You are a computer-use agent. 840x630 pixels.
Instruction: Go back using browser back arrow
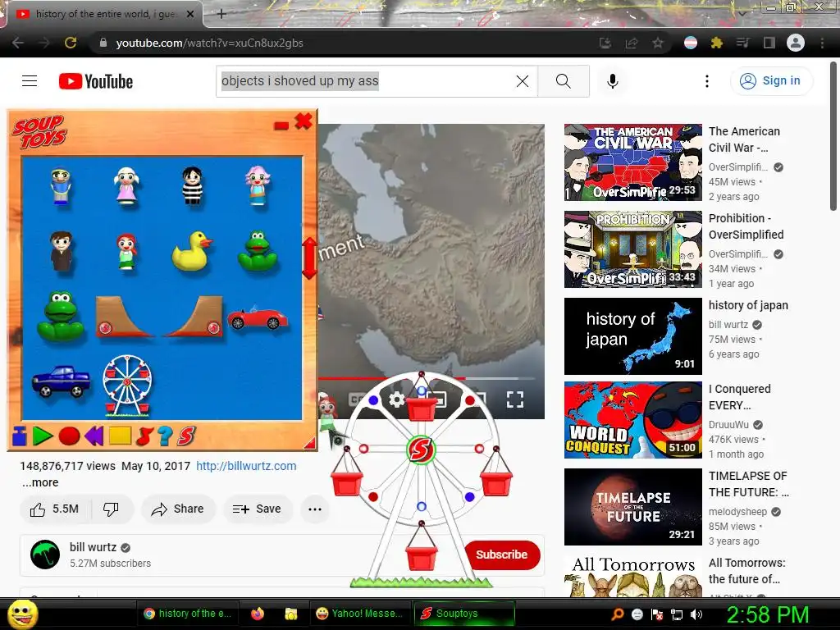pyautogui.click(x=18, y=43)
